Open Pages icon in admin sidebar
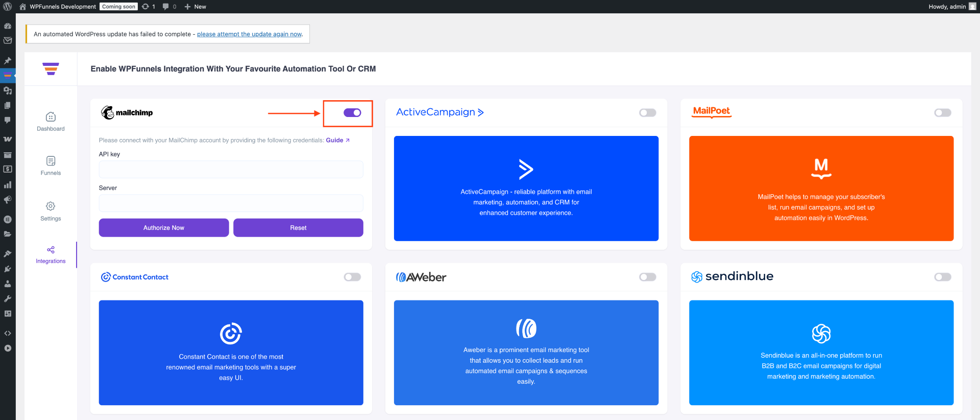The image size is (980, 420). point(8,105)
